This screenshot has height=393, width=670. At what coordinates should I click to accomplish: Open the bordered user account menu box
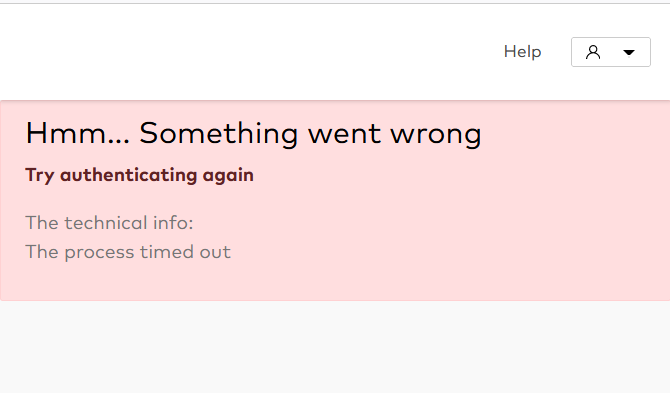611,52
